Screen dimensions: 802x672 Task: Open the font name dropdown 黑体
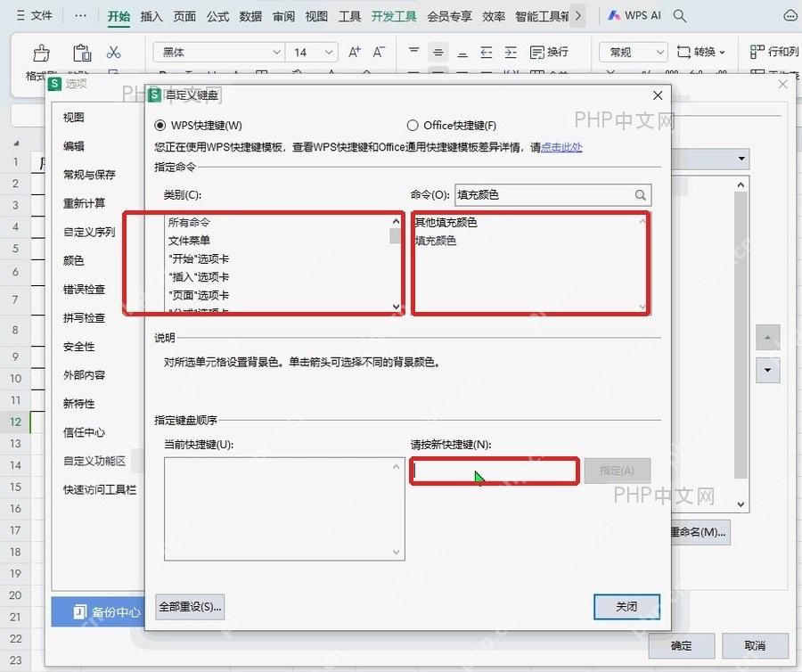276,53
